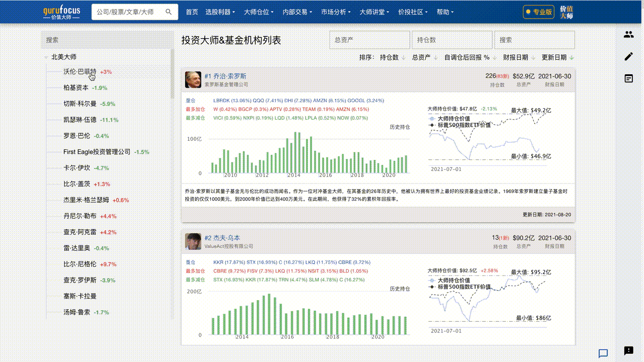Open 乔治·索罗斯's avatar photo
Screen dimensions: 644x362
[193, 79]
